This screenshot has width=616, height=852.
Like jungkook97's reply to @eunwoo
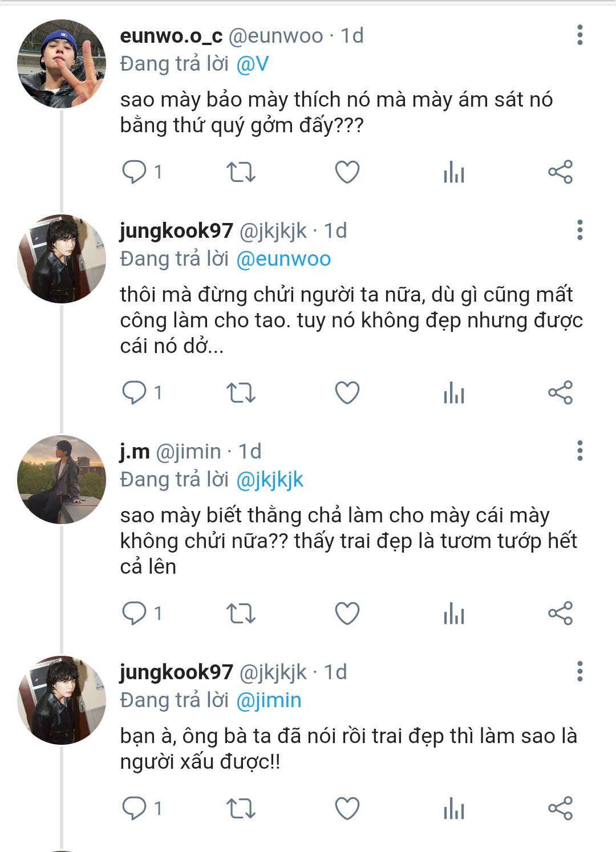(347, 392)
